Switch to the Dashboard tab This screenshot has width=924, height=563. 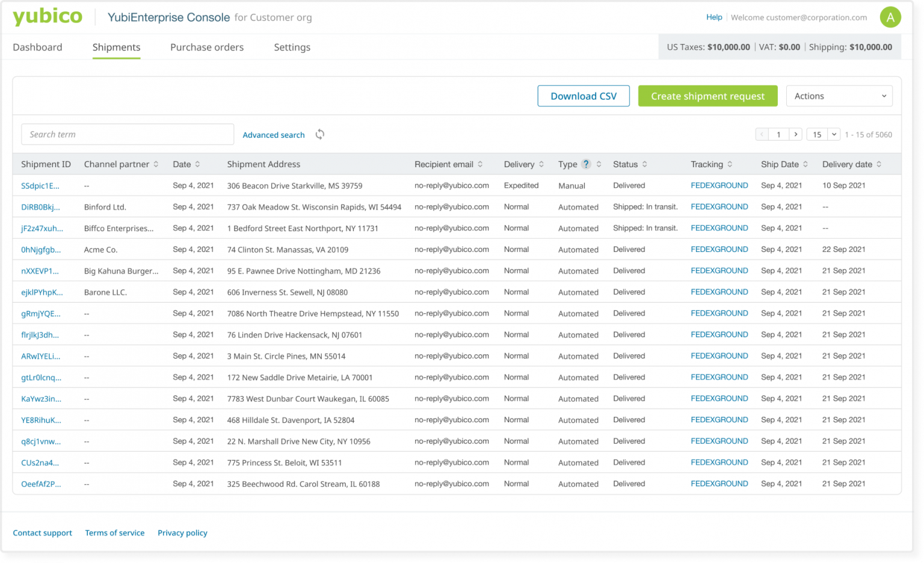point(37,47)
